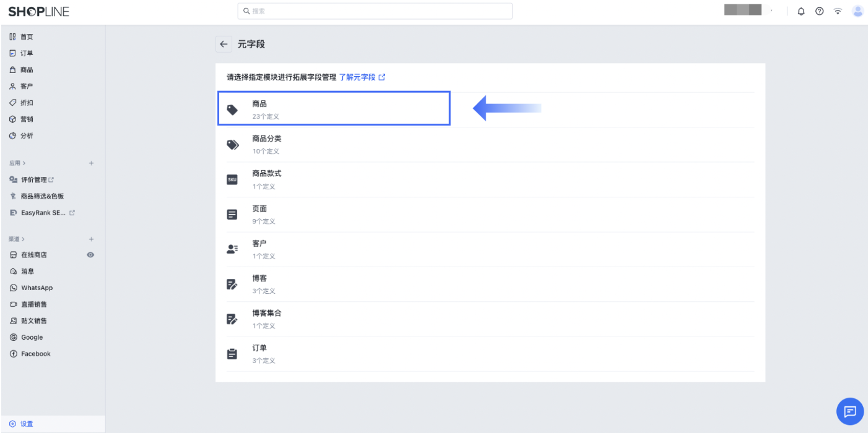The width and height of the screenshot is (868, 433).
Task: Click the back arrow beside 元字段
Action: 224,45
